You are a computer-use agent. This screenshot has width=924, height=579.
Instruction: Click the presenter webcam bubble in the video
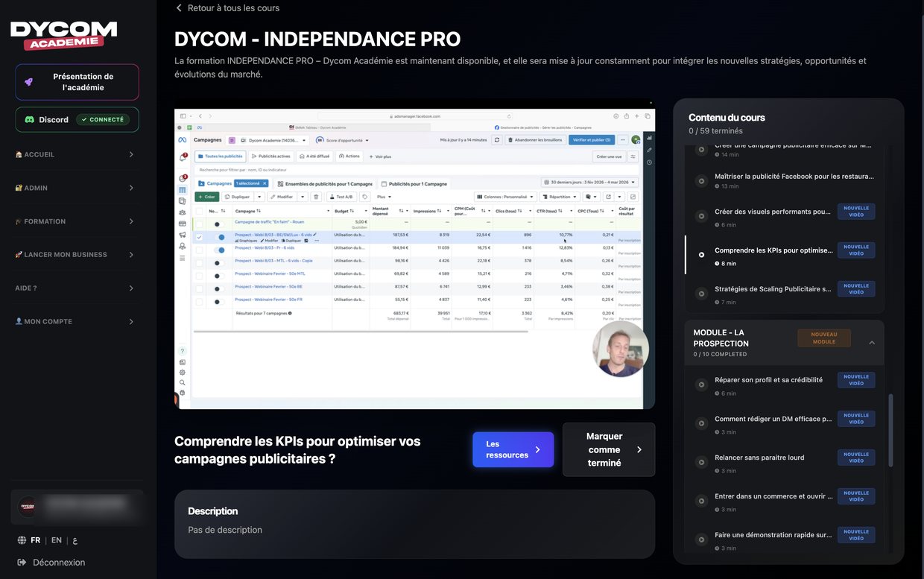click(x=621, y=349)
